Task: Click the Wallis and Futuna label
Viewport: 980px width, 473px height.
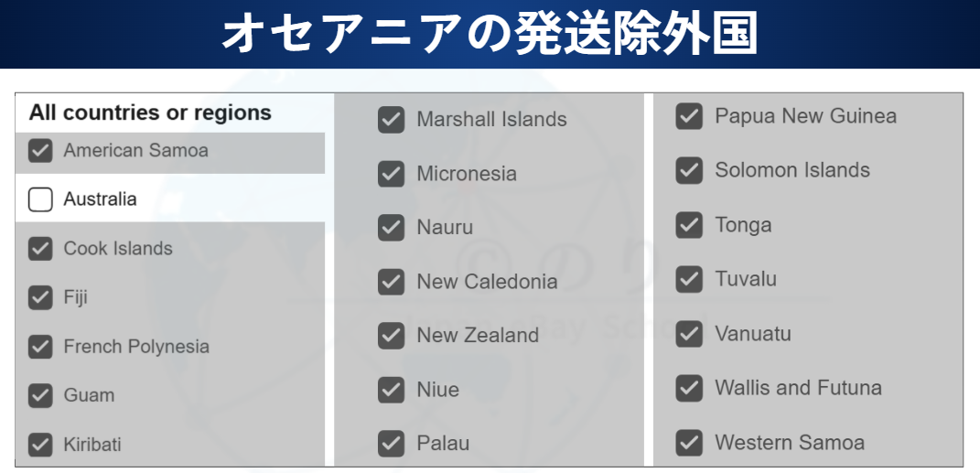Action: tap(798, 388)
